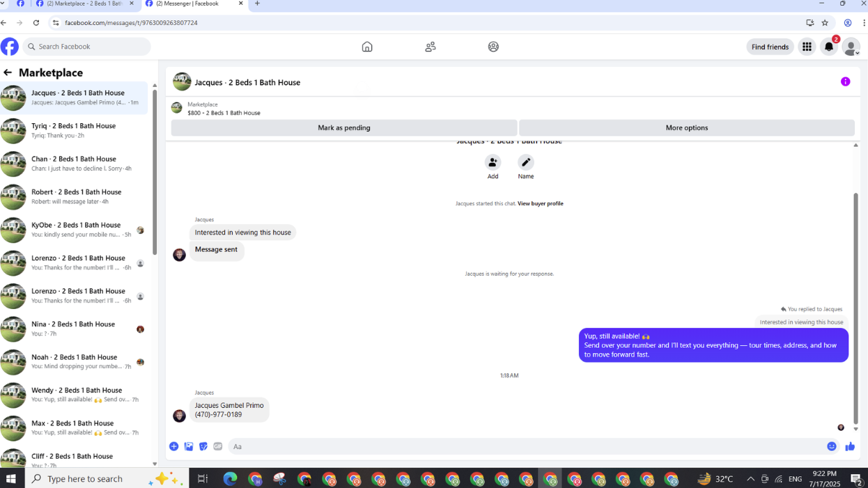
Task: Open conversation information purple icon
Action: (845, 81)
